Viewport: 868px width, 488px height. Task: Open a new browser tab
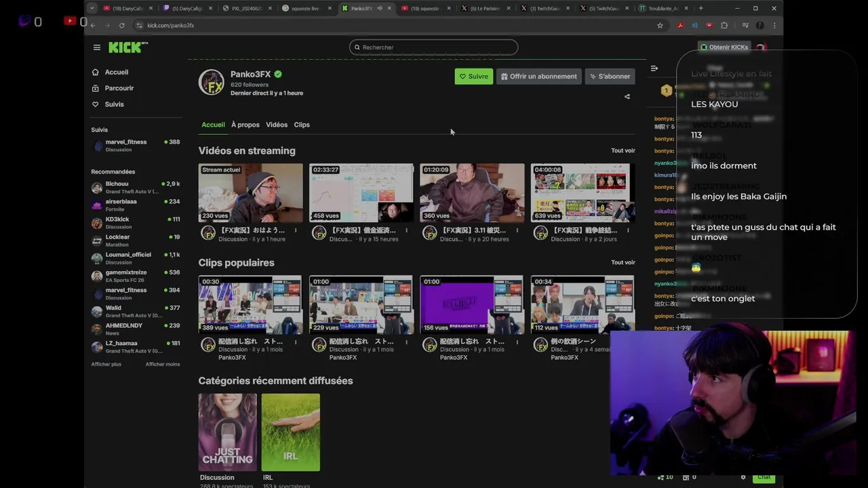pyautogui.click(x=701, y=8)
